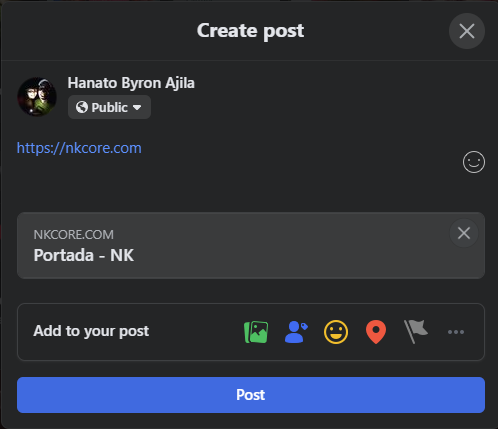The image size is (498, 429).
Task: Click the NKCORE.COM domain label
Action: [x=74, y=235]
